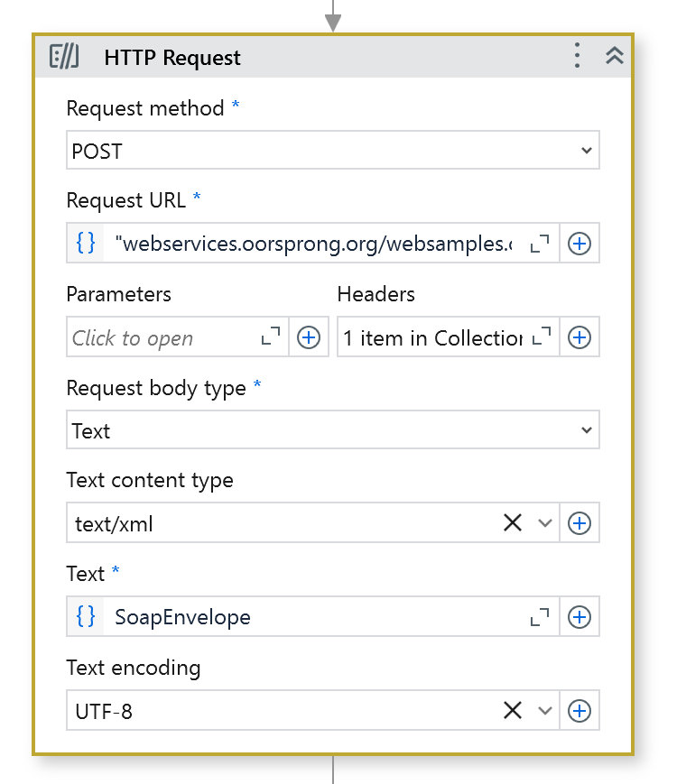This screenshot has width=686, height=784.
Task: Open the HTTP Request three-dot options menu
Action: coord(578,56)
